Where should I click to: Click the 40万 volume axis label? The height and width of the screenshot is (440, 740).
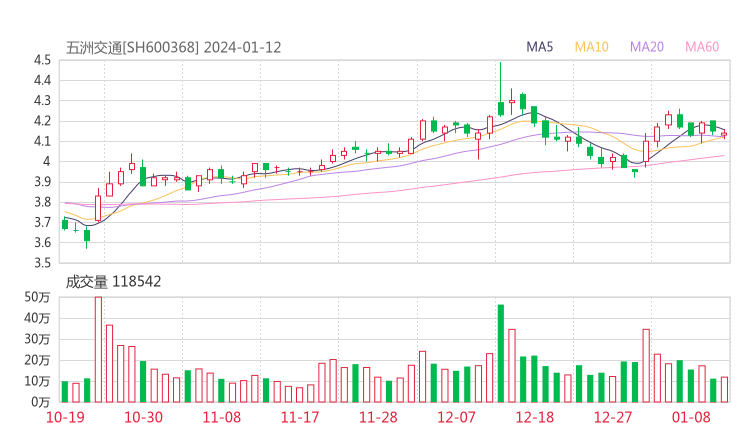pyautogui.click(x=37, y=318)
